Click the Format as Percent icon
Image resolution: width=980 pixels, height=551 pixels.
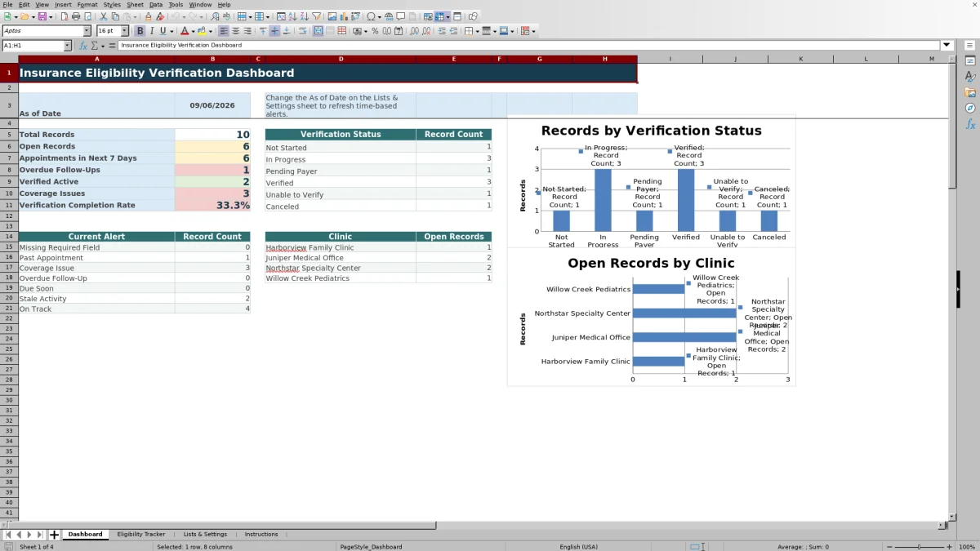click(x=375, y=31)
